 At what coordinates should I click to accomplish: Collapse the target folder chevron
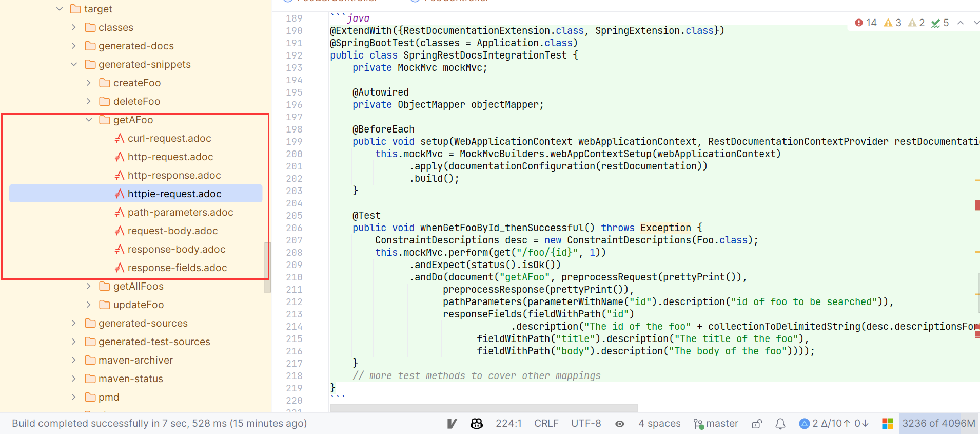coord(60,9)
